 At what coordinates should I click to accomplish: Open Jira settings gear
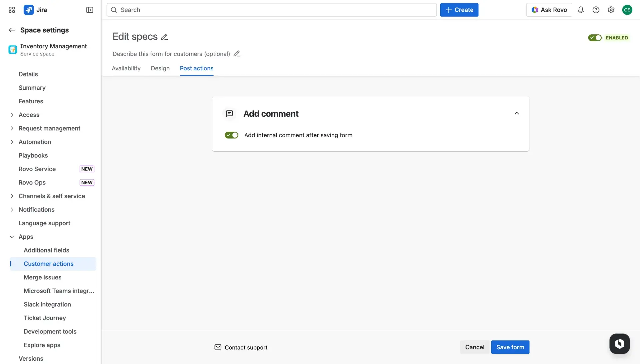pyautogui.click(x=611, y=10)
